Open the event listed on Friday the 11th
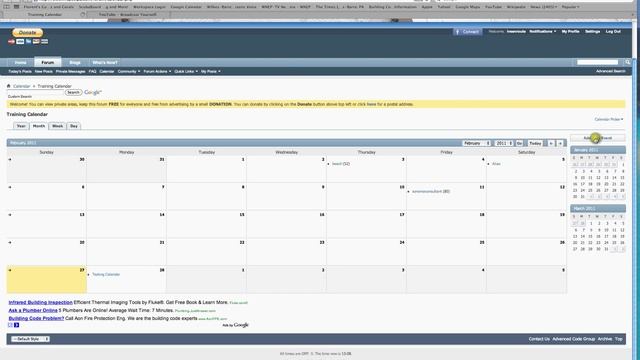Viewport: 640px width, 360px height. pos(431,191)
